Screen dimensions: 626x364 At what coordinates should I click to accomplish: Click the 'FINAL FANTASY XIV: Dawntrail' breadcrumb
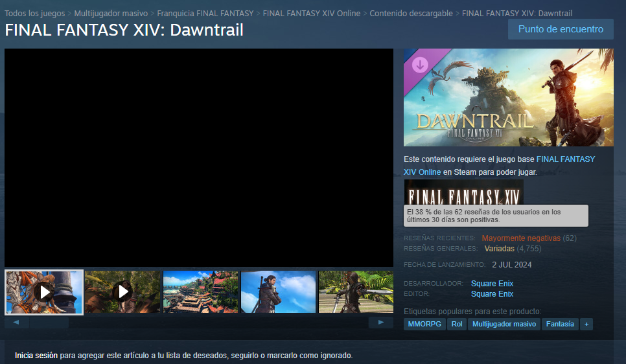coord(517,13)
